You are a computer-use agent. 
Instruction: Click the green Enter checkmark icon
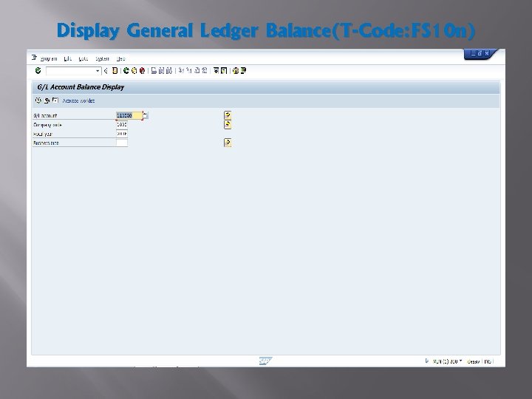(x=38, y=71)
